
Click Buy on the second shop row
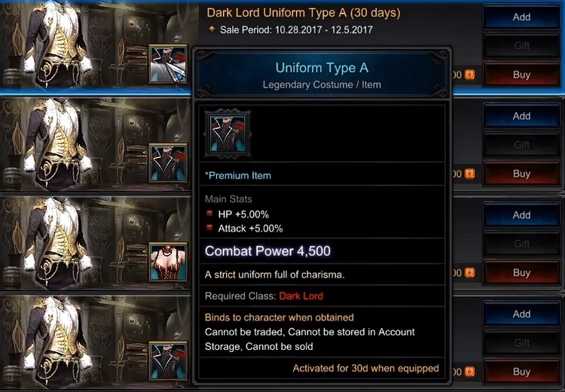pyautogui.click(x=521, y=174)
